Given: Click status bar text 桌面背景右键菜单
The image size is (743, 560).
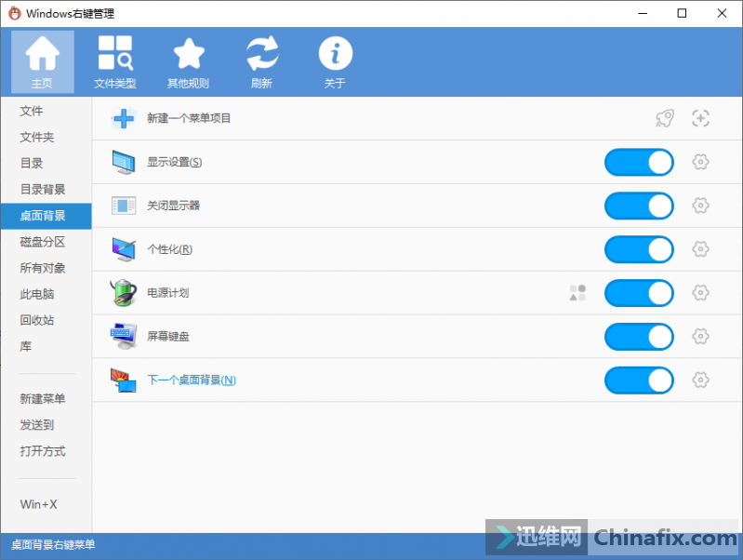Looking at the screenshot, I should (53, 545).
